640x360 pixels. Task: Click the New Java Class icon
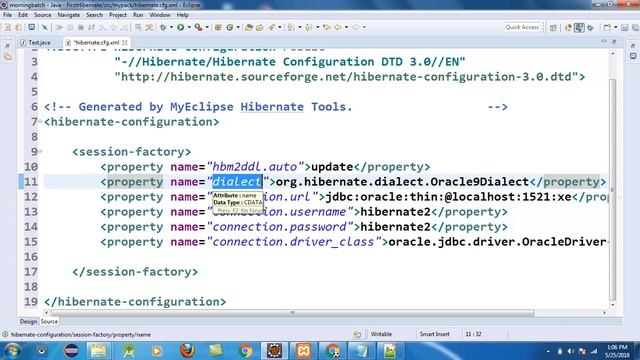(x=230, y=27)
